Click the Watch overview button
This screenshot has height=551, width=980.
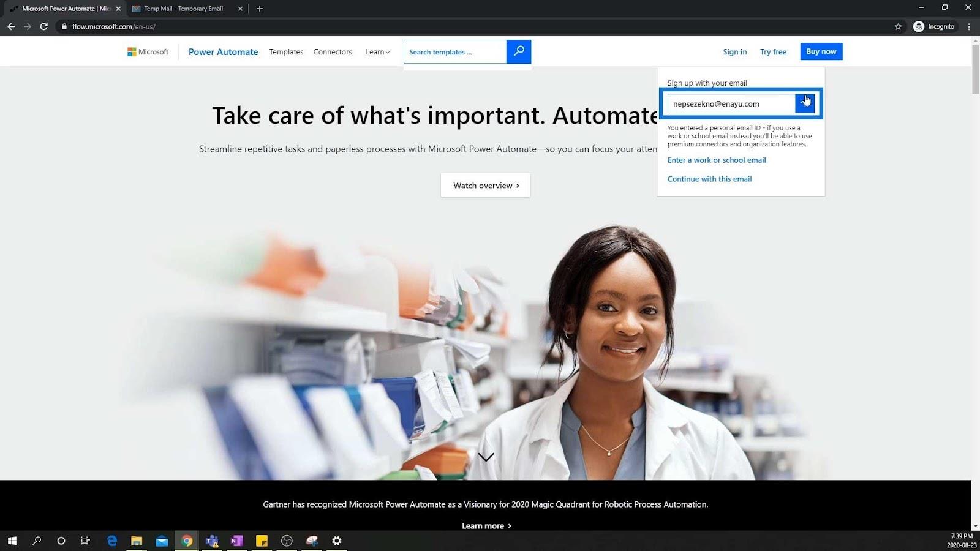tap(486, 185)
